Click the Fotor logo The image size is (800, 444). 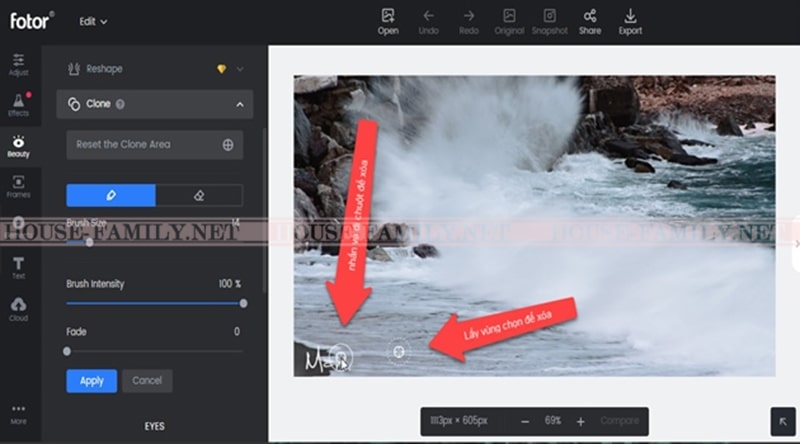pos(32,21)
